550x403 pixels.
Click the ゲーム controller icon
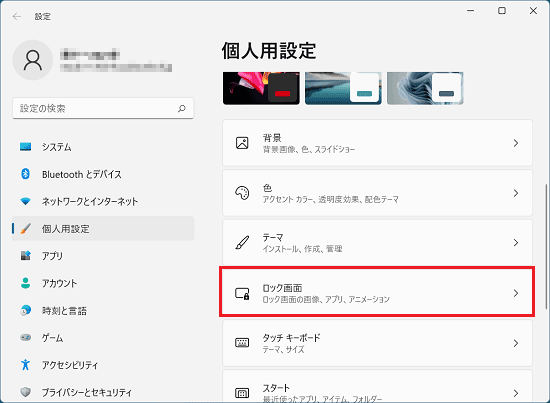click(x=25, y=337)
